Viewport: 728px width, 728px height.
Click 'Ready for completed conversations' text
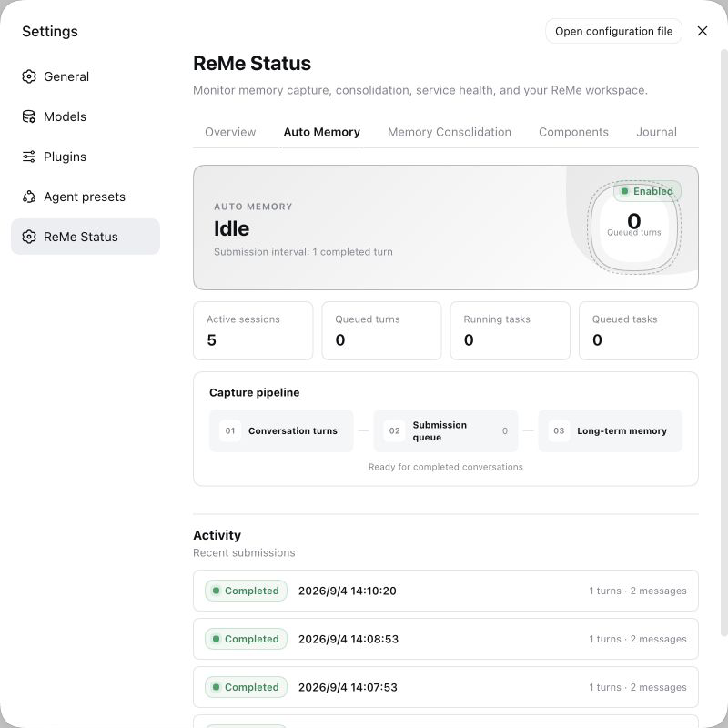(x=446, y=467)
